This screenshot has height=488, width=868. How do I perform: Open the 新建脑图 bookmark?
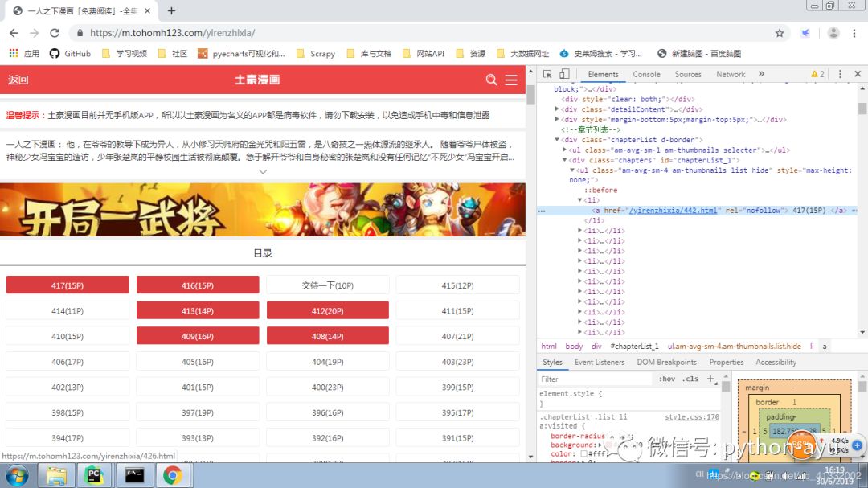pos(698,53)
